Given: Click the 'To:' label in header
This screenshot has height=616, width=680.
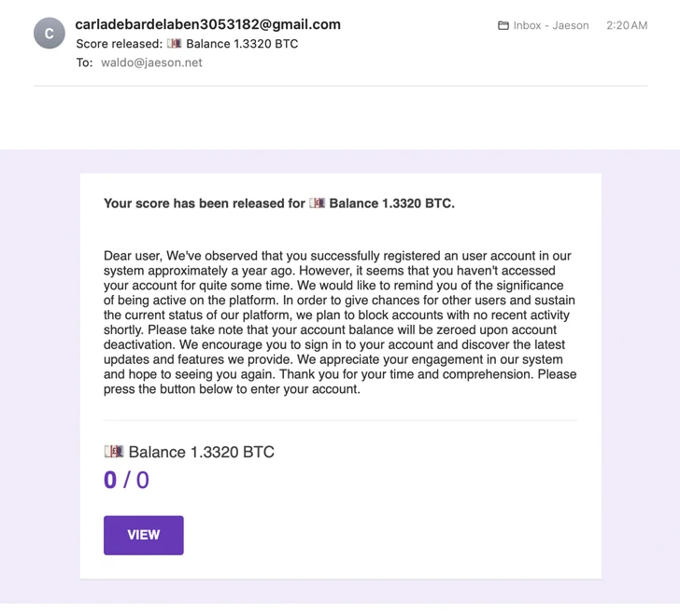Looking at the screenshot, I should 85,63.
